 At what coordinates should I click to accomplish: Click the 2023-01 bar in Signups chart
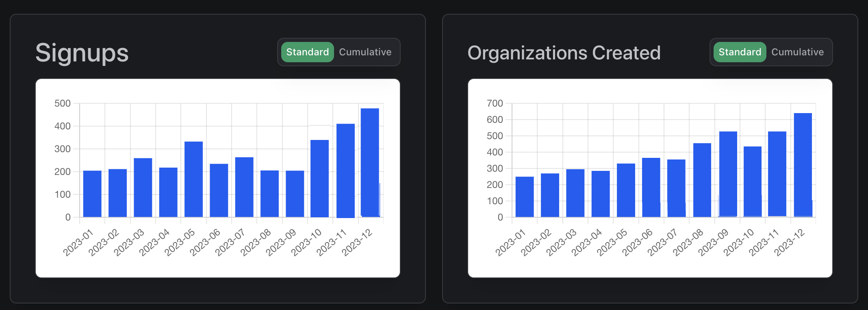click(x=92, y=194)
